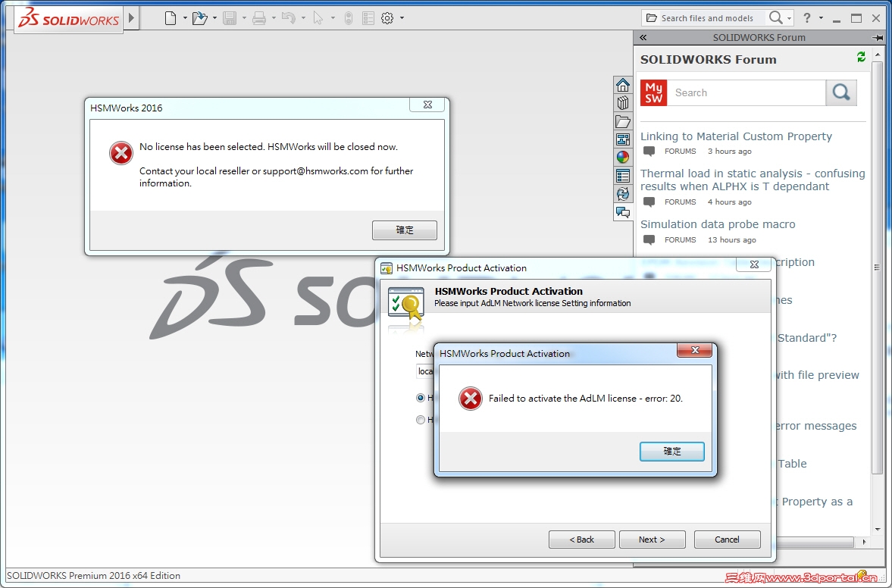Open the Design Library tab
The width and height of the screenshot is (892, 588).
pos(623,103)
